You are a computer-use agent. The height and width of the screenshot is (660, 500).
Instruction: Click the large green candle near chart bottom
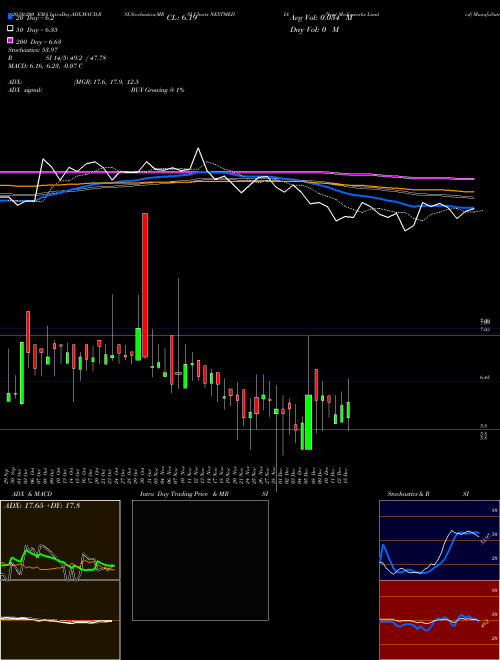(309, 422)
